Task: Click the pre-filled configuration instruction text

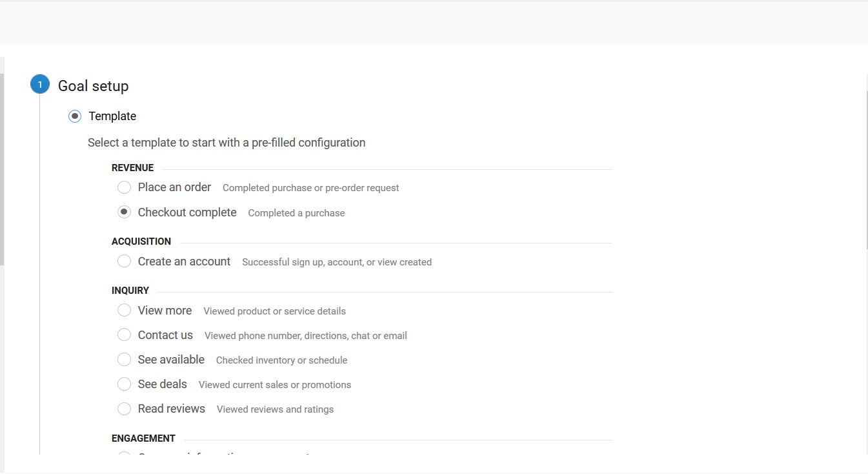Action: point(227,142)
